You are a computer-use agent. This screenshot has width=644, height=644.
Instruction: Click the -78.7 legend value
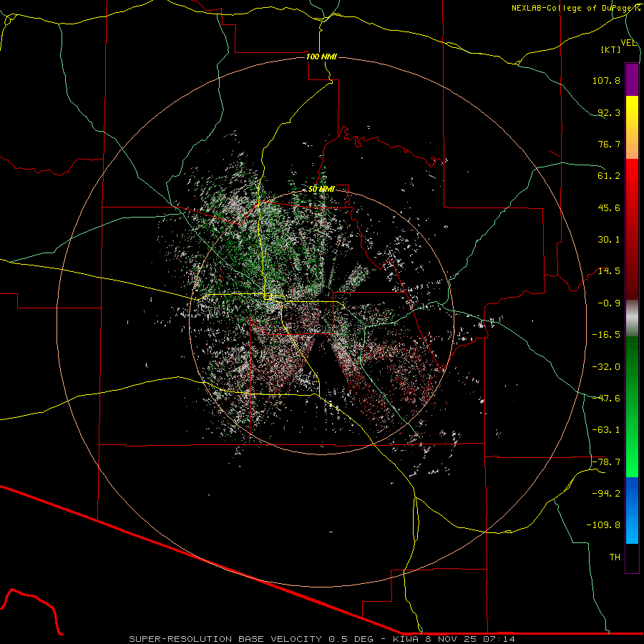[x=606, y=462]
